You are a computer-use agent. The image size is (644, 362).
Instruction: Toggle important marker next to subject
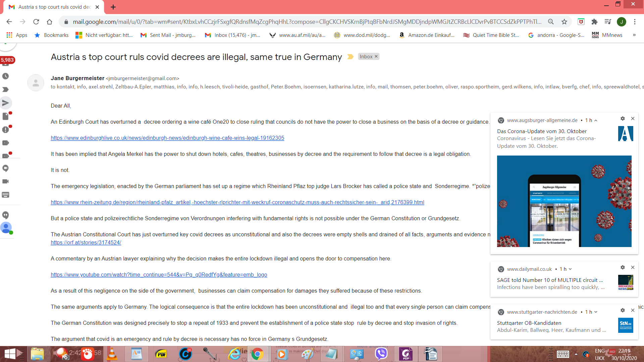tap(350, 57)
